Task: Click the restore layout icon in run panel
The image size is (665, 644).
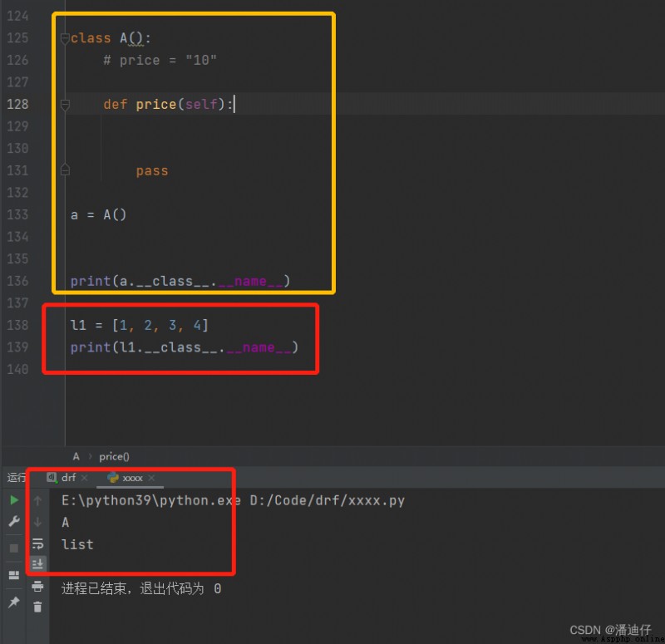Action: [14, 575]
